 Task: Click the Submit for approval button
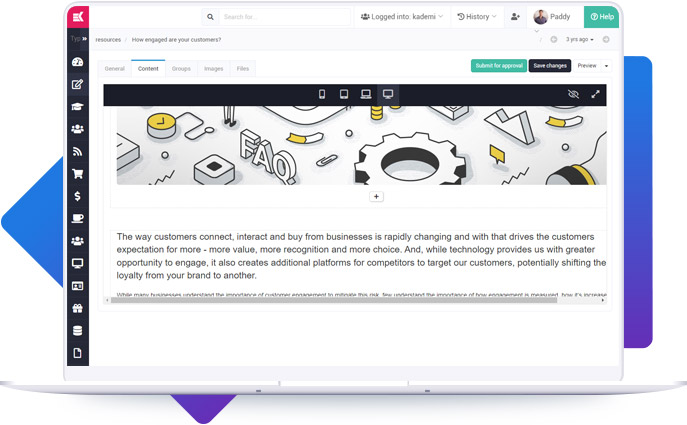(498, 66)
